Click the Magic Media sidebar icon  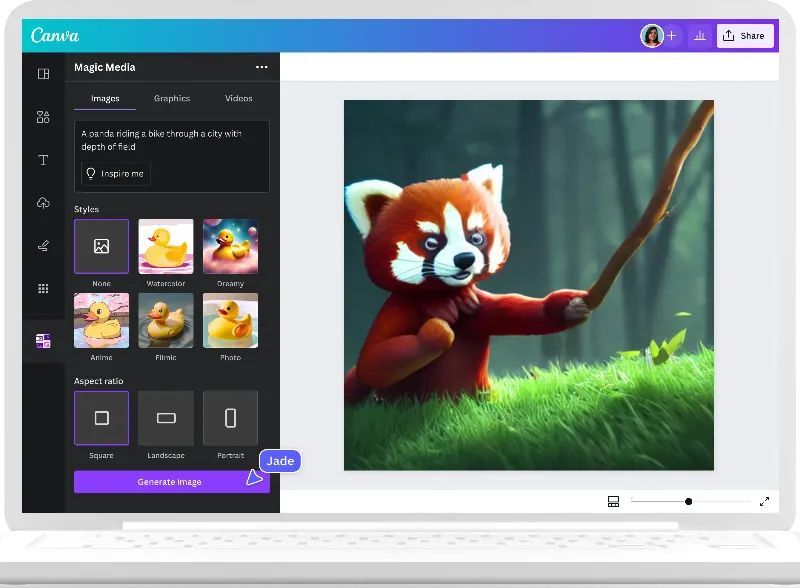pyautogui.click(x=43, y=341)
